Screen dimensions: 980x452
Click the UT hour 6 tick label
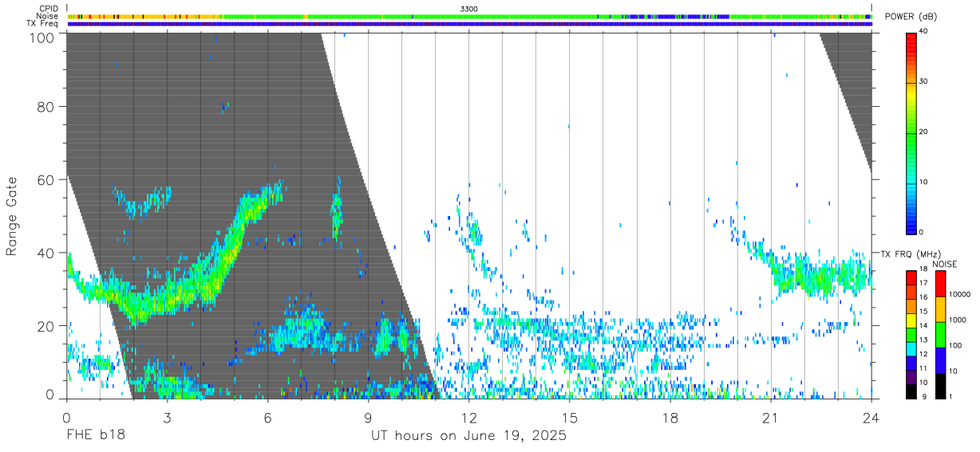267,417
